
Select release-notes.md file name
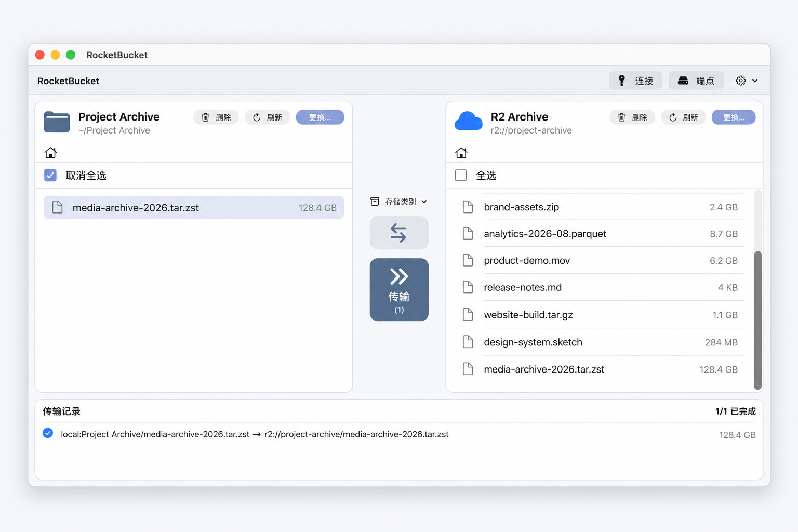(523, 287)
